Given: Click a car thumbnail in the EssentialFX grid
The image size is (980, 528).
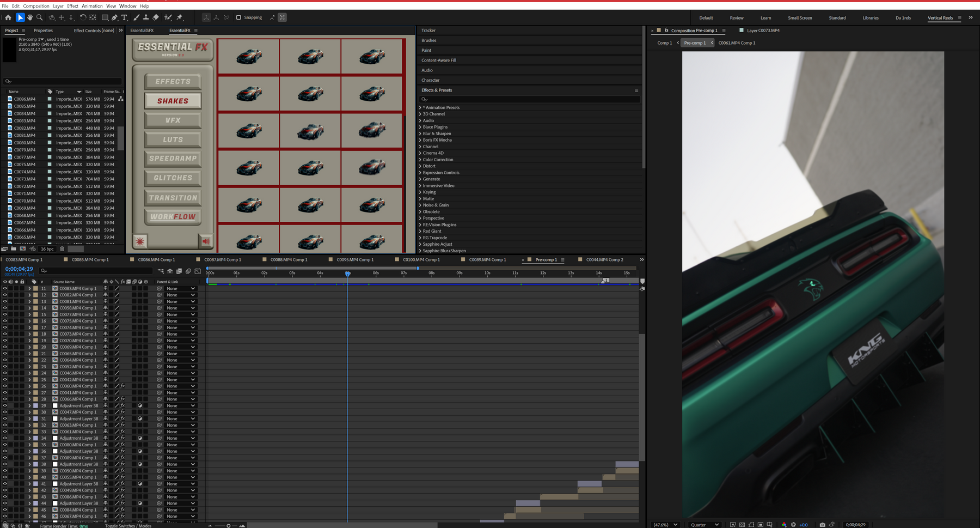Looking at the screenshot, I should 248,56.
